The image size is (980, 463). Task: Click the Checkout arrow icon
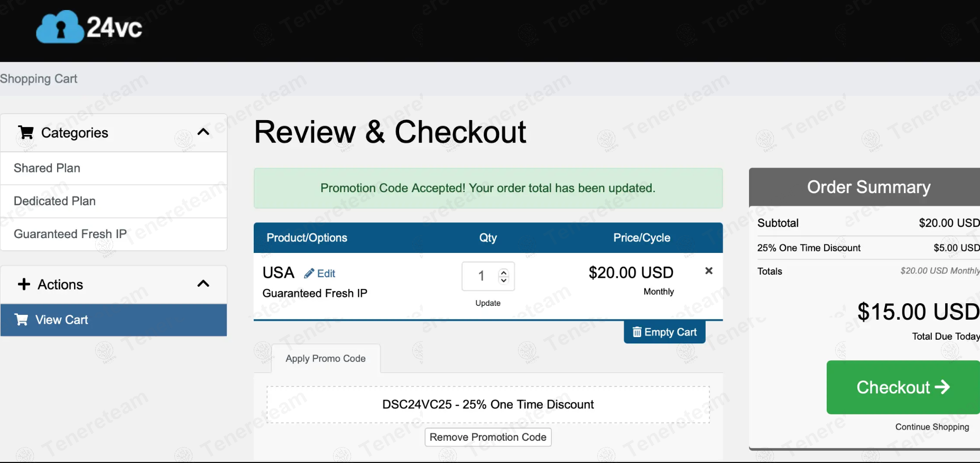(942, 387)
